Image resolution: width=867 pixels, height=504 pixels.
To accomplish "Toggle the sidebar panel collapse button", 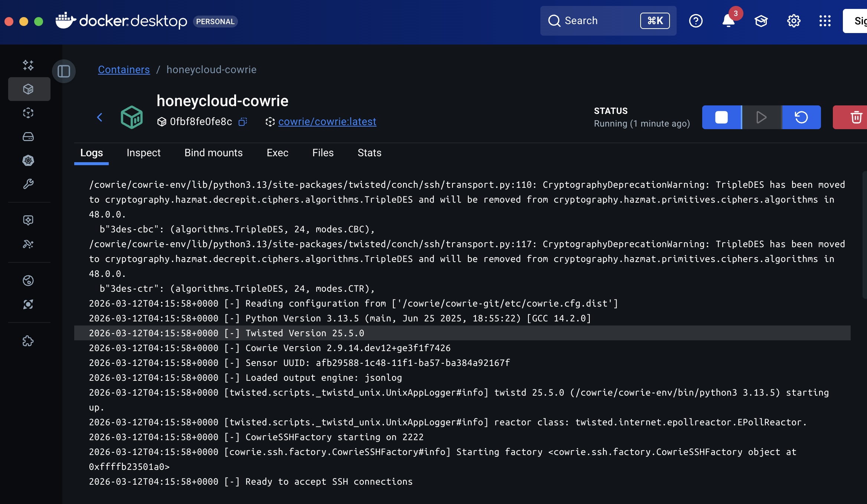I will (64, 71).
